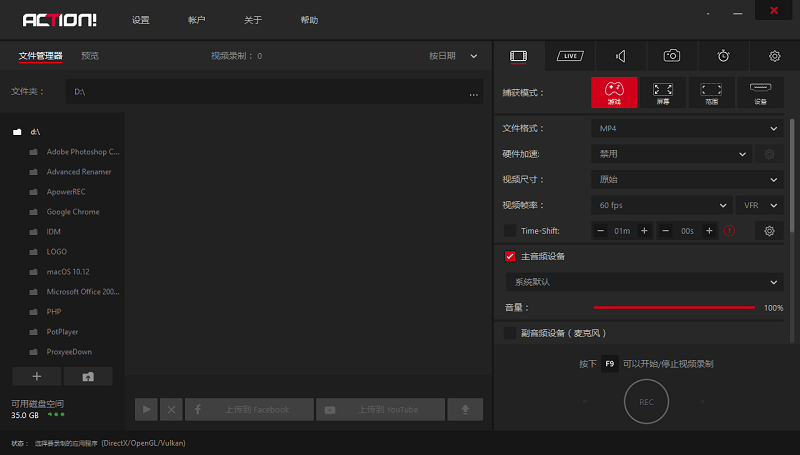The width and height of the screenshot is (800, 455).
Task: Open the 文件格式 MP4 dropdown
Action: point(686,128)
